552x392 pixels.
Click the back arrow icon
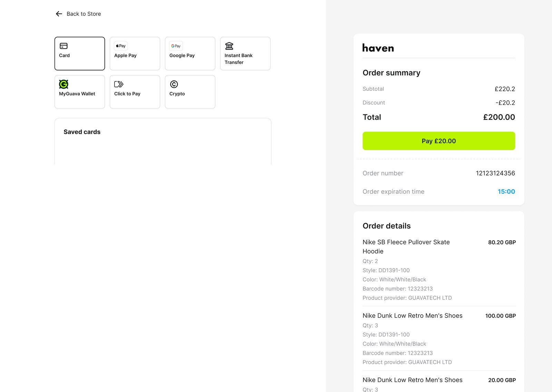pyautogui.click(x=59, y=14)
